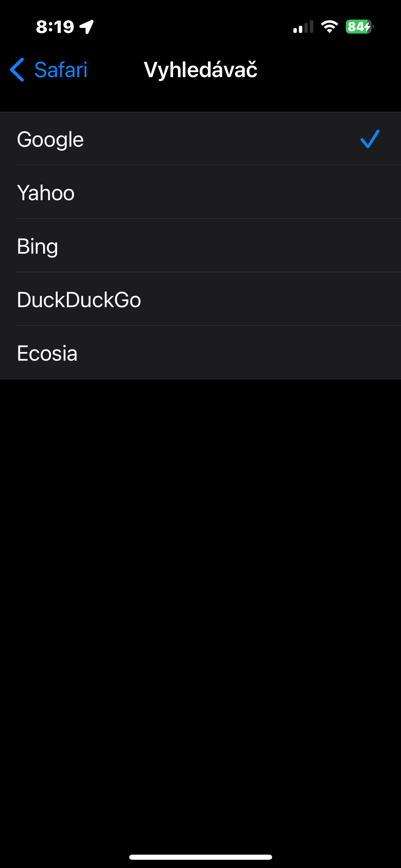Viewport: 401px width, 868px height.
Task: Click the Wi-Fi status icon
Action: [329, 27]
